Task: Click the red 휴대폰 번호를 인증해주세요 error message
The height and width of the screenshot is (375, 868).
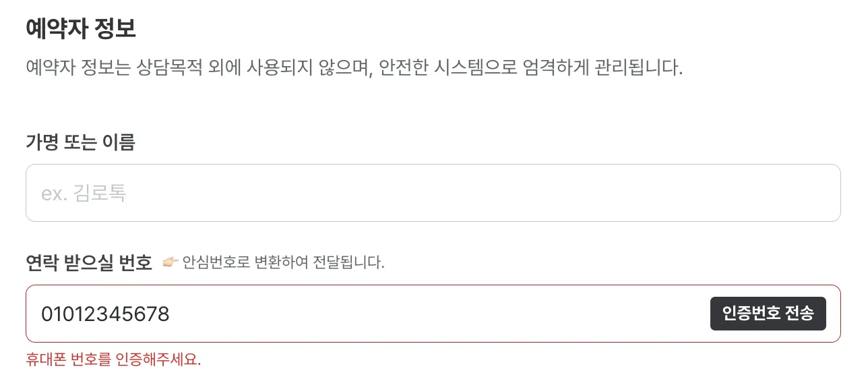Action: pyautogui.click(x=113, y=359)
